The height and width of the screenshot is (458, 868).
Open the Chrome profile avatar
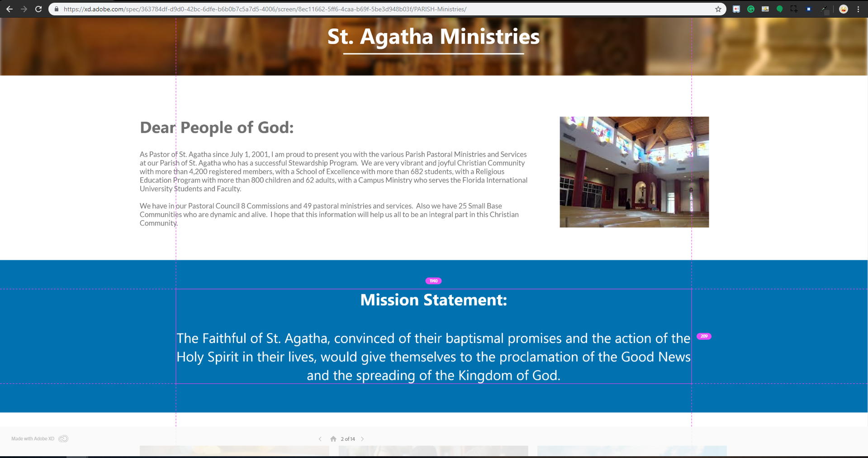pos(844,9)
